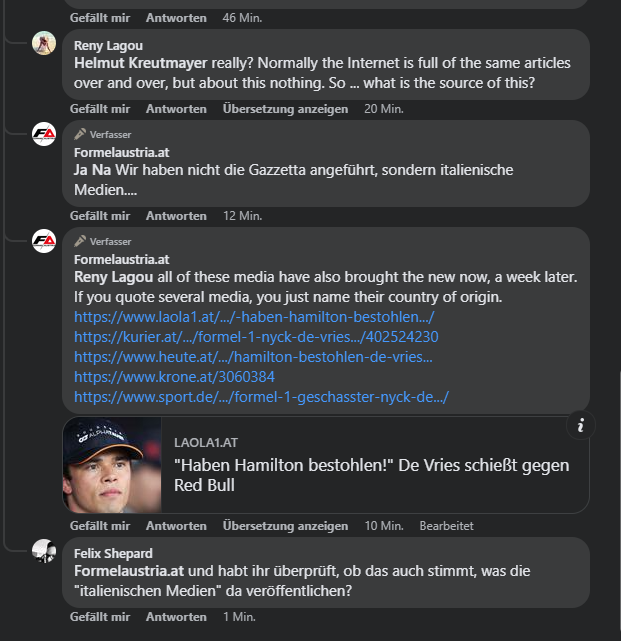Click Formelaustria.at avatar on the links comment
The height and width of the screenshot is (641, 621).
tap(44, 240)
